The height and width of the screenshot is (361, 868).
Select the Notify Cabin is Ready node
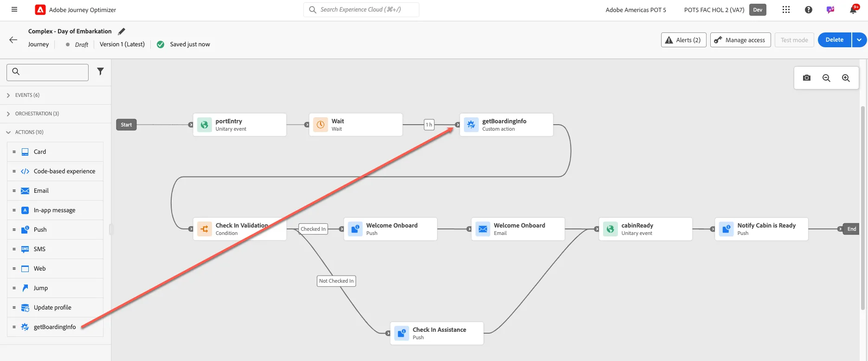(761, 229)
